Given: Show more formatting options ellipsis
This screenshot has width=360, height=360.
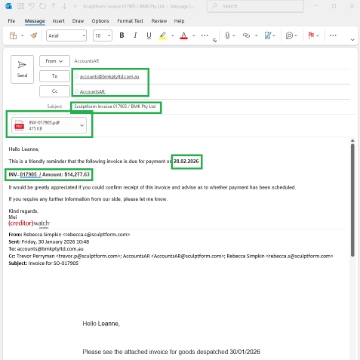Looking at the screenshot, I should 205,35.
